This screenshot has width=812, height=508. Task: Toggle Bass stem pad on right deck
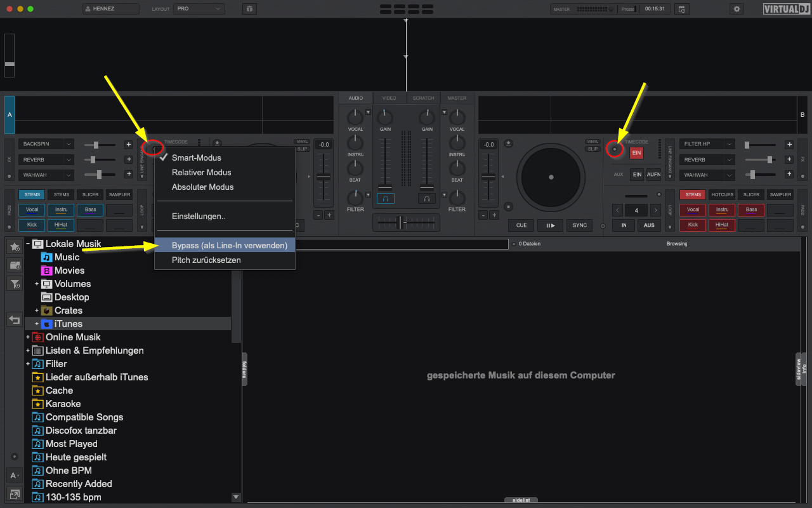[751, 210]
